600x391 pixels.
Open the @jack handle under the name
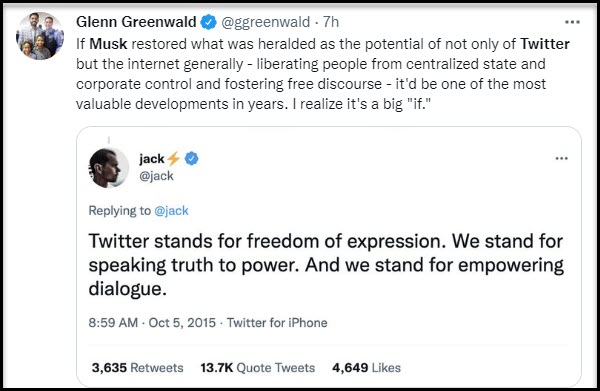[x=157, y=176]
